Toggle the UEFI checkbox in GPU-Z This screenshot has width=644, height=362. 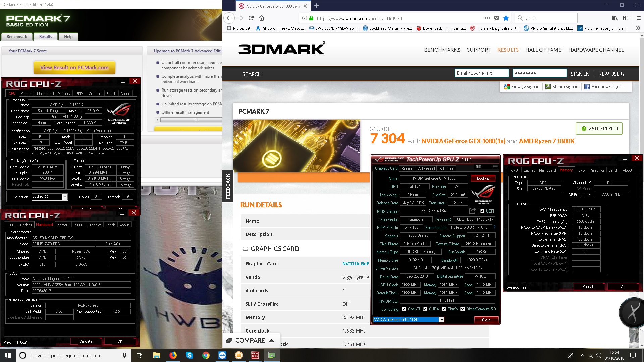point(482,211)
